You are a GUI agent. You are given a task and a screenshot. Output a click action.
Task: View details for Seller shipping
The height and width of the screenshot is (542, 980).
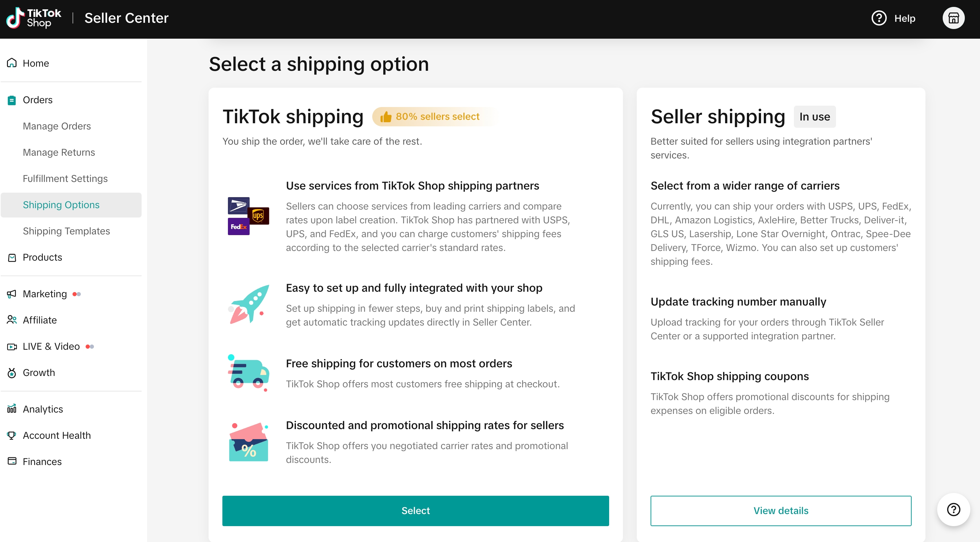click(x=781, y=511)
